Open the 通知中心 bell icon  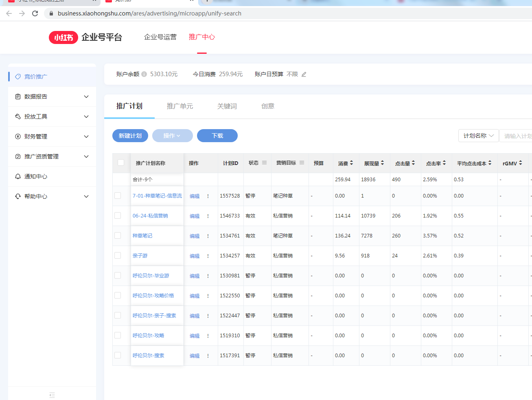tap(17, 176)
